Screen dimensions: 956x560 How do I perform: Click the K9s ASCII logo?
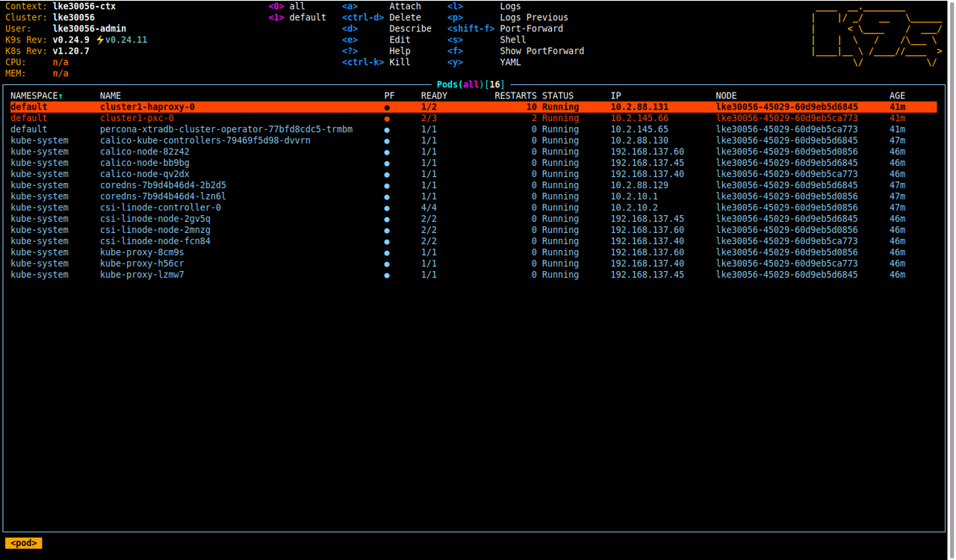tap(877, 36)
